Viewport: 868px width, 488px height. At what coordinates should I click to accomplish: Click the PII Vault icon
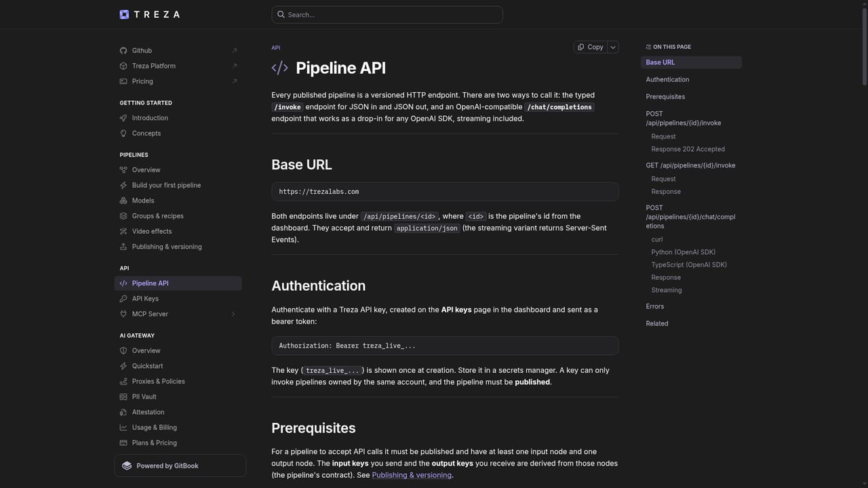tap(123, 397)
